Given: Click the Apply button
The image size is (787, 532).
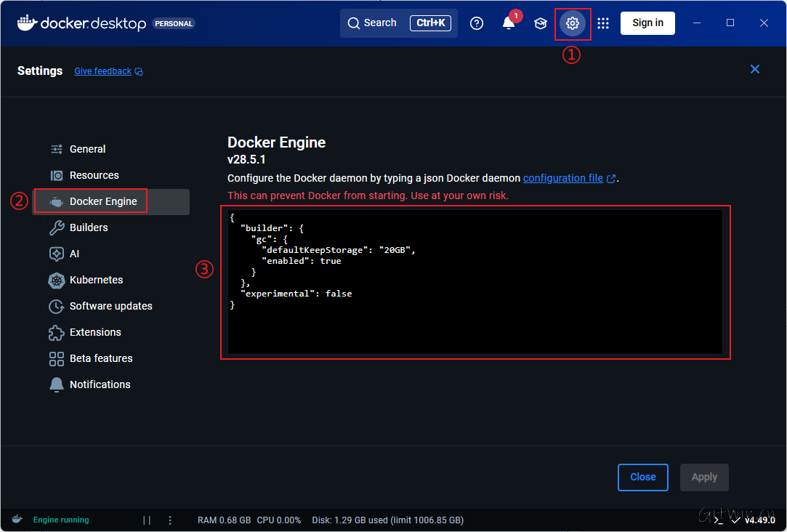Looking at the screenshot, I should coord(703,477).
